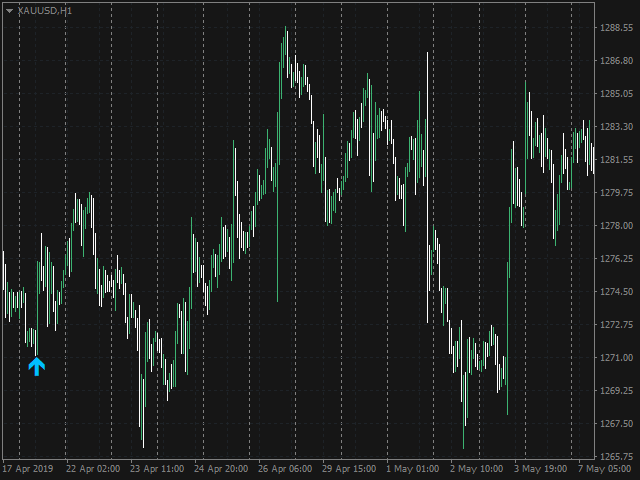640x480 pixels.
Task: Select the 22 Apr 02:00 time label
Action: pyautogui.click(x=93, y=469)
